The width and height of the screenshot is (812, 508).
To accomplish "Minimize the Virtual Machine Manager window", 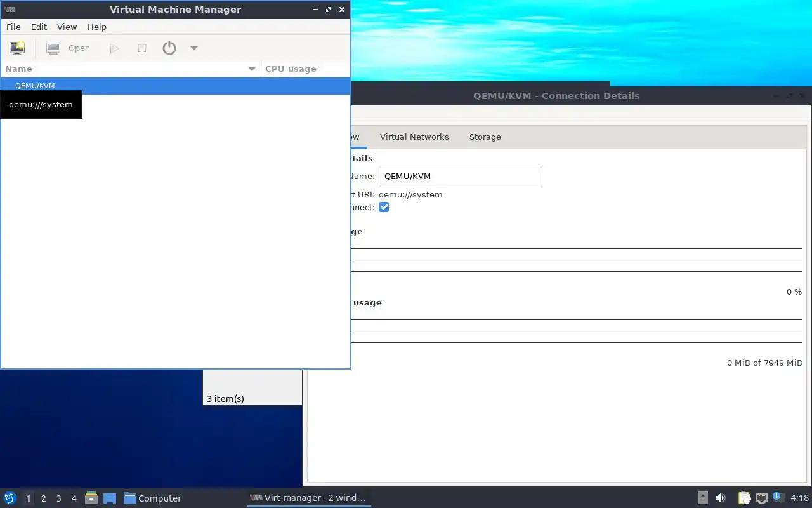I will pos(315,10).
